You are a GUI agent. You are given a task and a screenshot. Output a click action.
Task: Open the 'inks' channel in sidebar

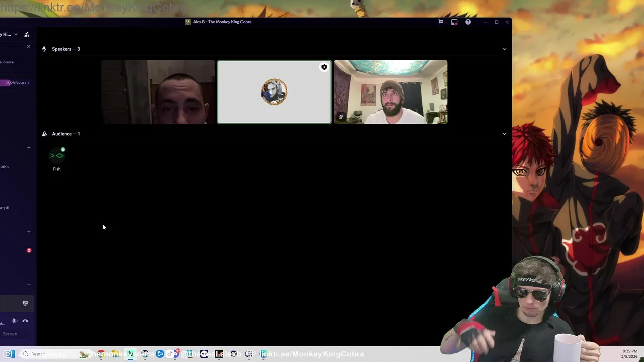coord(5,167)
